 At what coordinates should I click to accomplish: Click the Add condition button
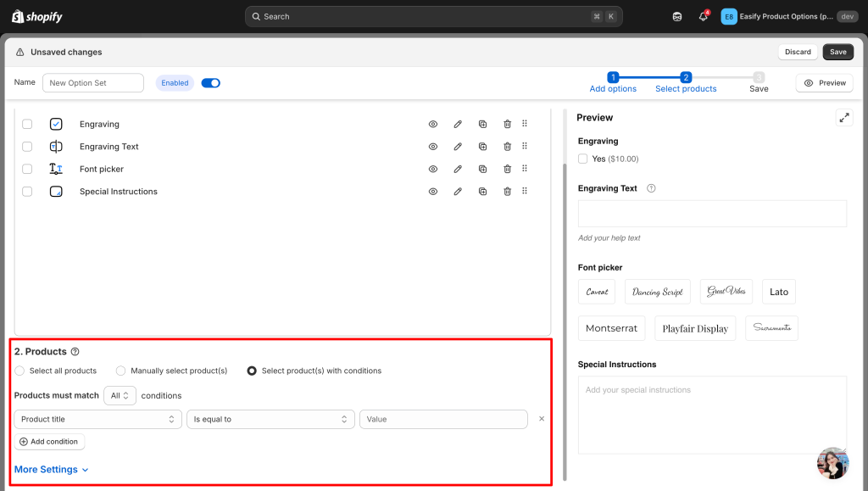click(x=49, y=442)
